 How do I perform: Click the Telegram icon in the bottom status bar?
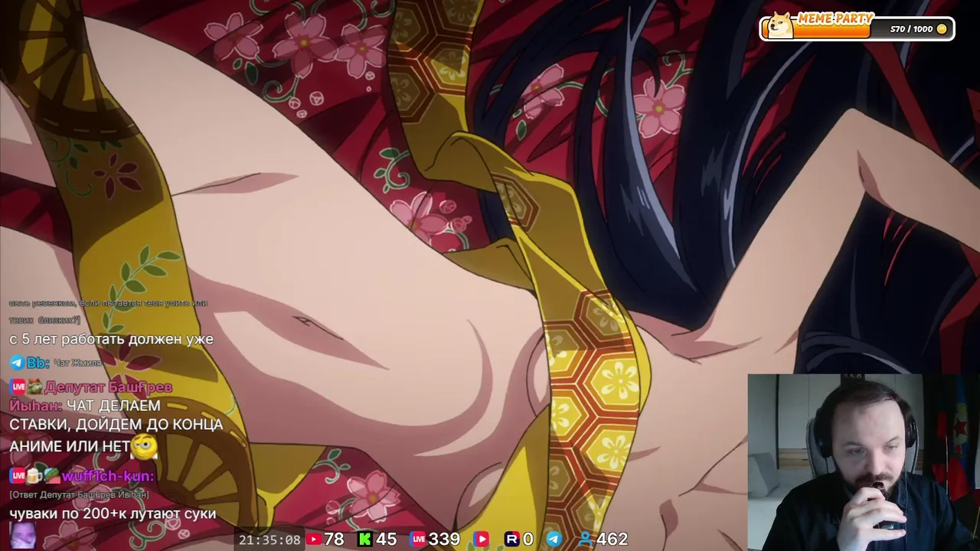click(x=554, y=540)
